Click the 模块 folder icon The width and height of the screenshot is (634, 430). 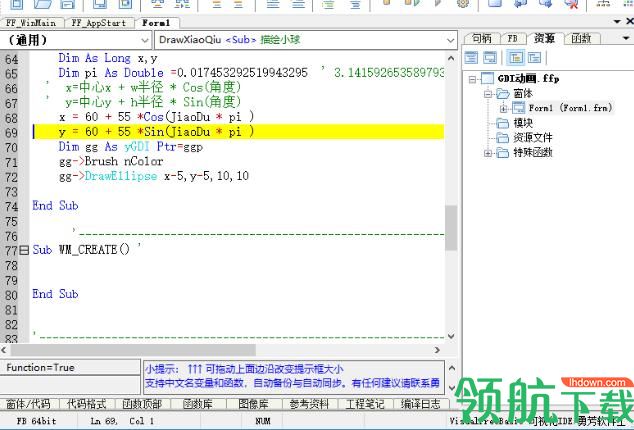pyautogui.click(x=503, y=123)
